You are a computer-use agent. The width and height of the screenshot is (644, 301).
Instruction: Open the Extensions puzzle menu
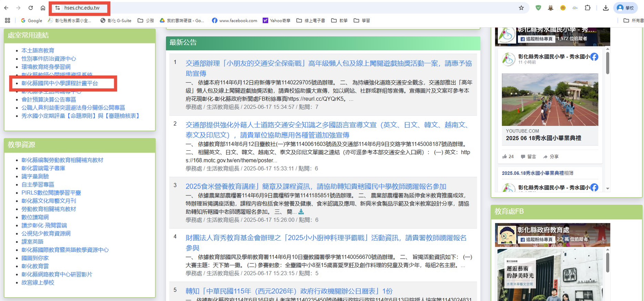tap(588, 8)
